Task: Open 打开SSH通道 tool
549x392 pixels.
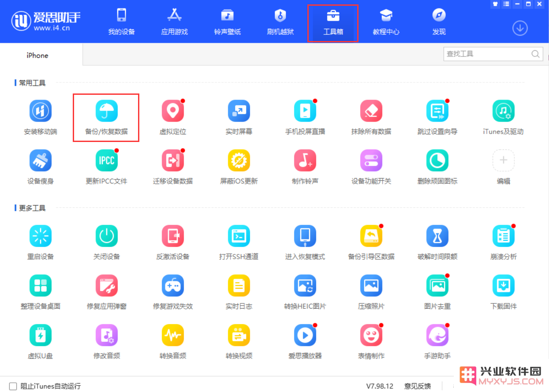Action: (239, 242)
